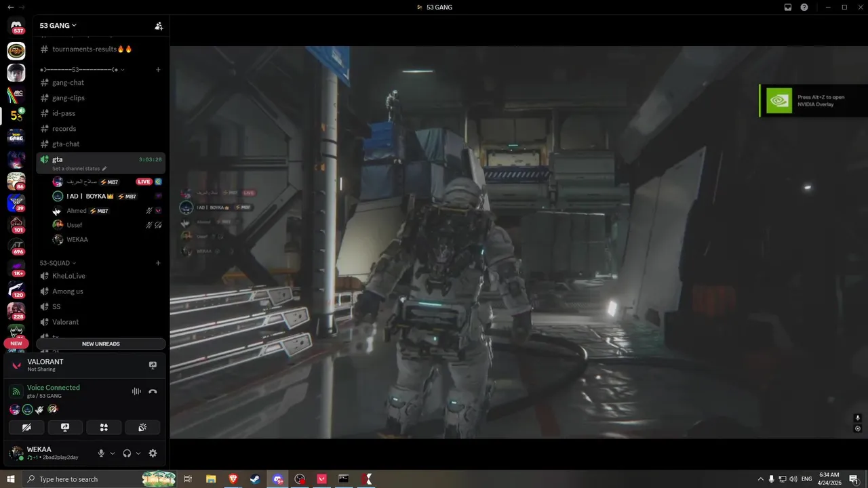868x488 pixels.
Task: Join the Valorant voice channel
Action: (100, 322)
